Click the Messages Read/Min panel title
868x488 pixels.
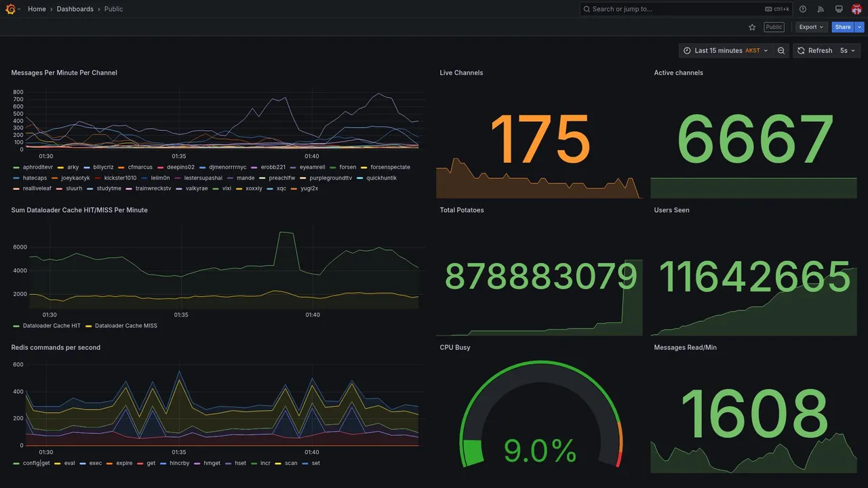coord(685,347)
